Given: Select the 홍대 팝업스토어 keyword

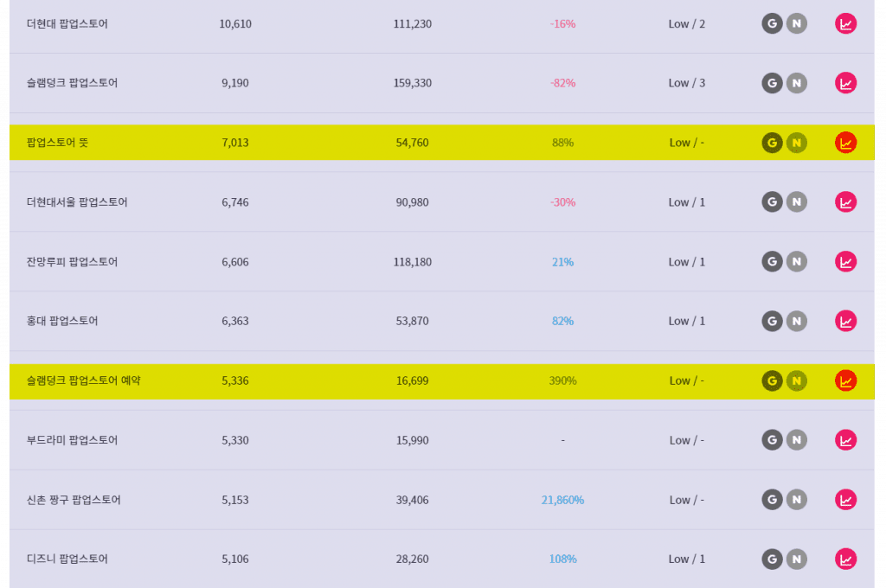Looking at the screenshot, I should click(62, 321).
